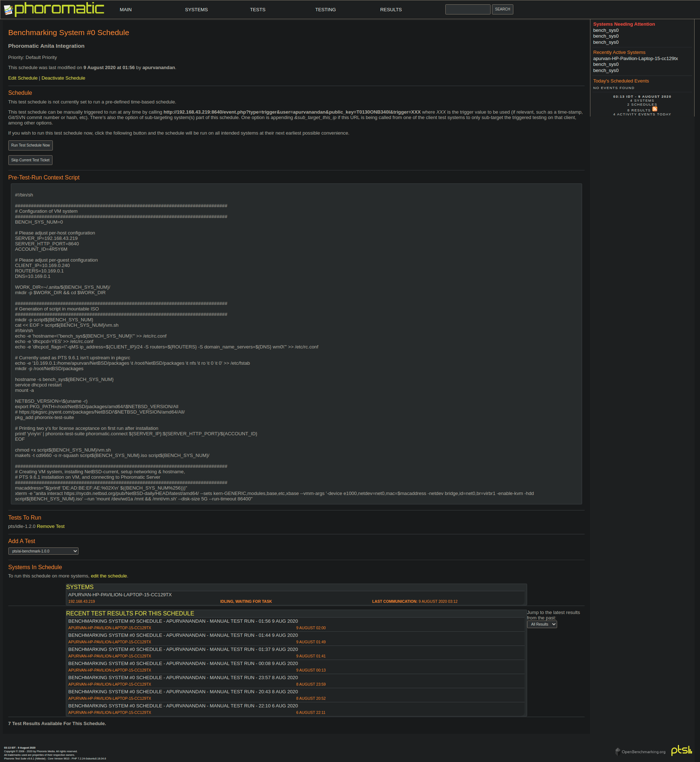Open manual test run result 00:08 9 Aug 2020
The width and height of the screenshot is (700, 762).
(296, 666)
